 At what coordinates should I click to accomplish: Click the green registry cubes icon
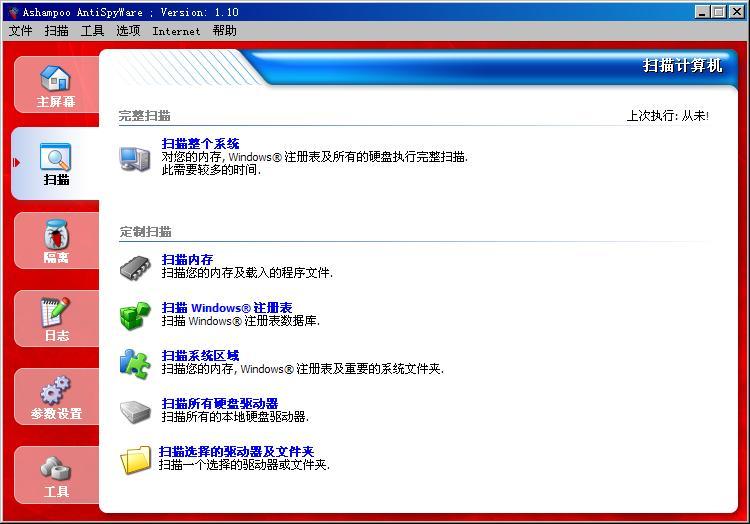pyautogui.click(x=135, y=316)
